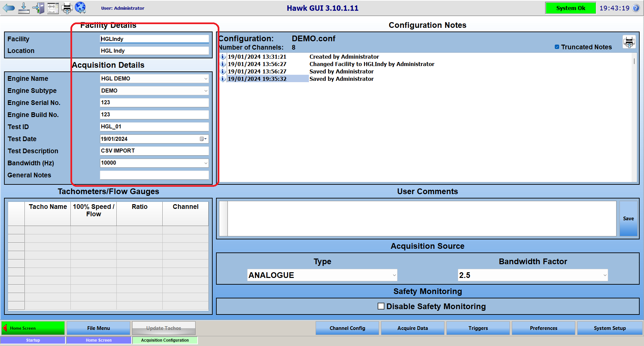Viewport: 644px width, 346px height.
Task: Expand the Bandwidth (Hz) dropdown
Action: (x=206, y=163)
